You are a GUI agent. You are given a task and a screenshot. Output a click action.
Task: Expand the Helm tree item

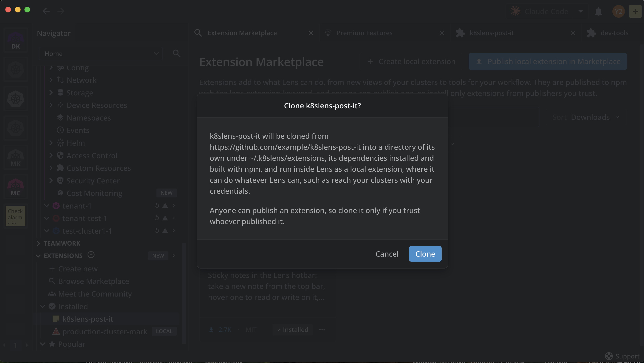point(51,143)
